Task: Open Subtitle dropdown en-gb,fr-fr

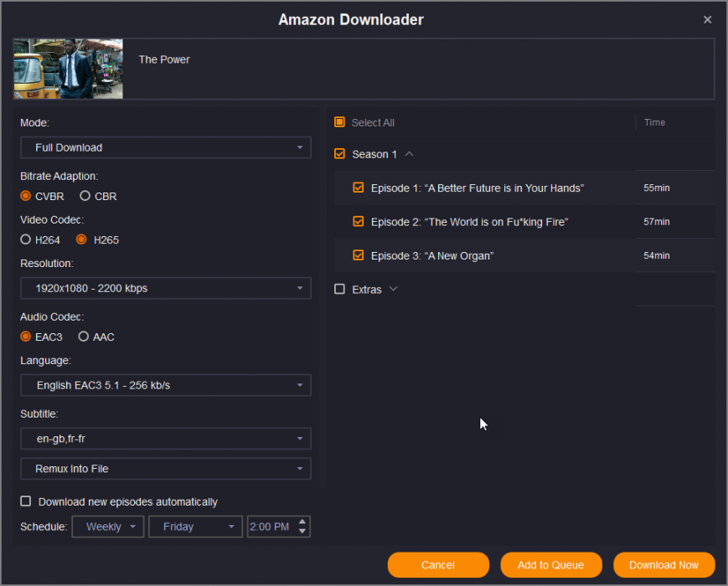Action: (x=166, y=439)
